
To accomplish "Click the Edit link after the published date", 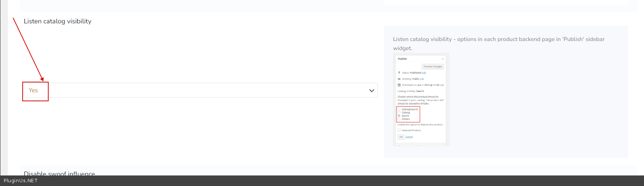I will (x=442, y=85).
